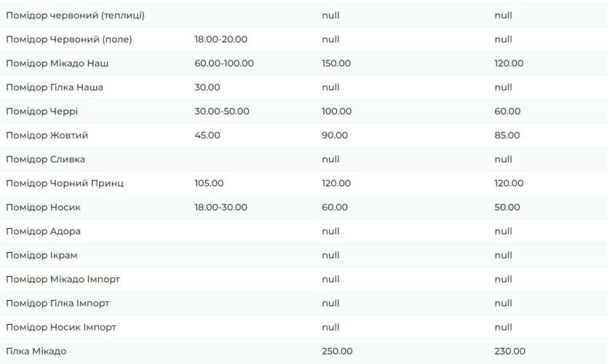This screenshot has width=607, height=364.
Task: Click the 230.00 value in last row
Action: coord(509,352)
